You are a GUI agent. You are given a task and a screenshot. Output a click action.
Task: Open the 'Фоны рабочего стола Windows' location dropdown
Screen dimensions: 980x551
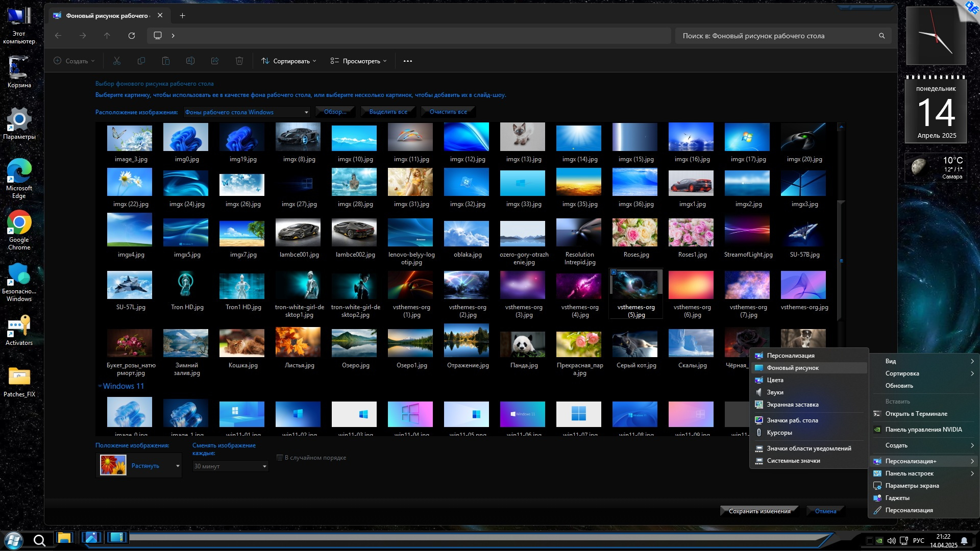click(247, 112)
